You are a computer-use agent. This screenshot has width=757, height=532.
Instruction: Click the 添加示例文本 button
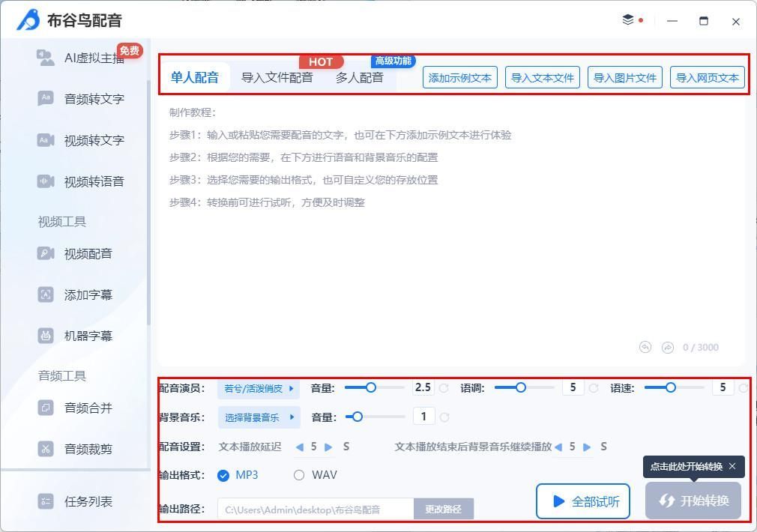click(x=460, y=78)
